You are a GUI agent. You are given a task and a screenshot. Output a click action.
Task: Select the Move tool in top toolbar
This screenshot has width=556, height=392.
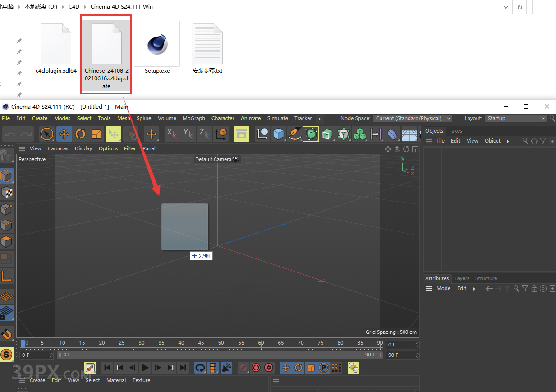click(x=64, y=134)
